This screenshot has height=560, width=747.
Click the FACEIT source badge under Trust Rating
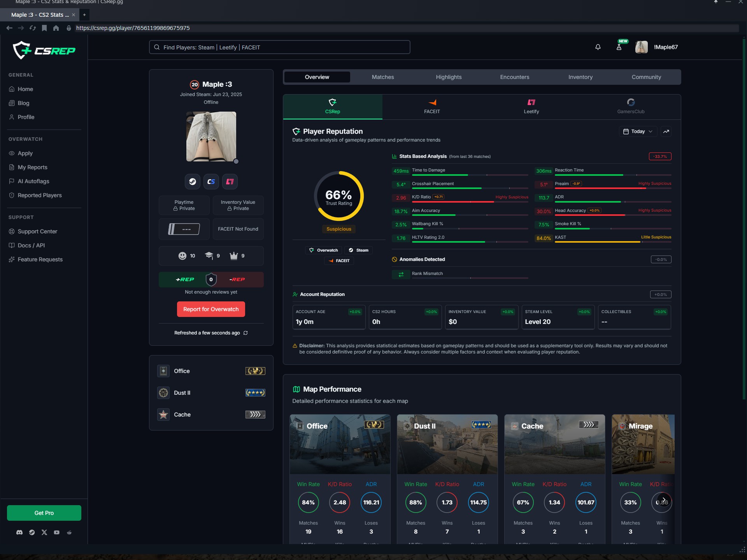pos(339,261)
